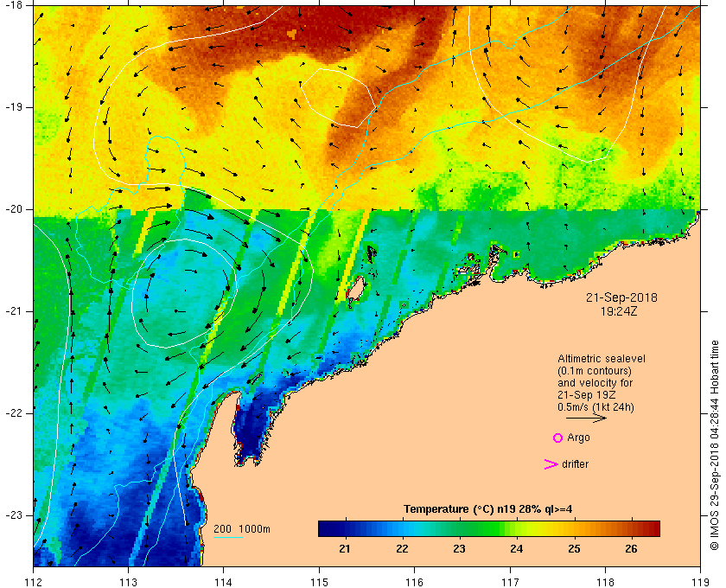The height and width of the screenshot is (588, 726).
Task: Click the magenta Argo circle legend symbol
Action: click(x=557, y=438)
